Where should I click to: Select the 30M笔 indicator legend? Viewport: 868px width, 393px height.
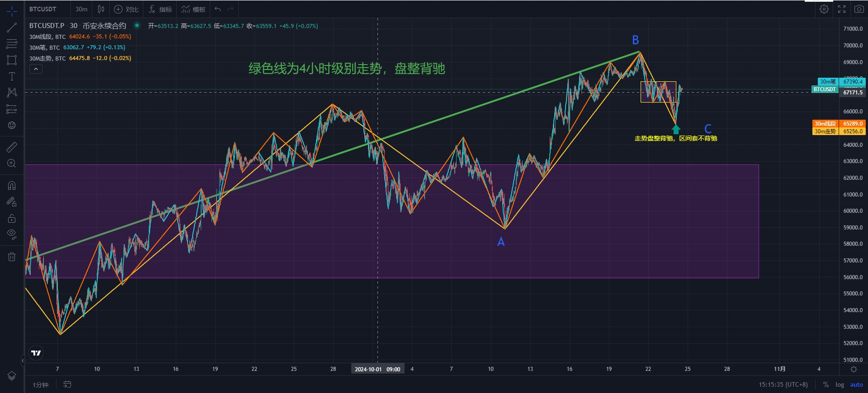click(x=44, y=47)
